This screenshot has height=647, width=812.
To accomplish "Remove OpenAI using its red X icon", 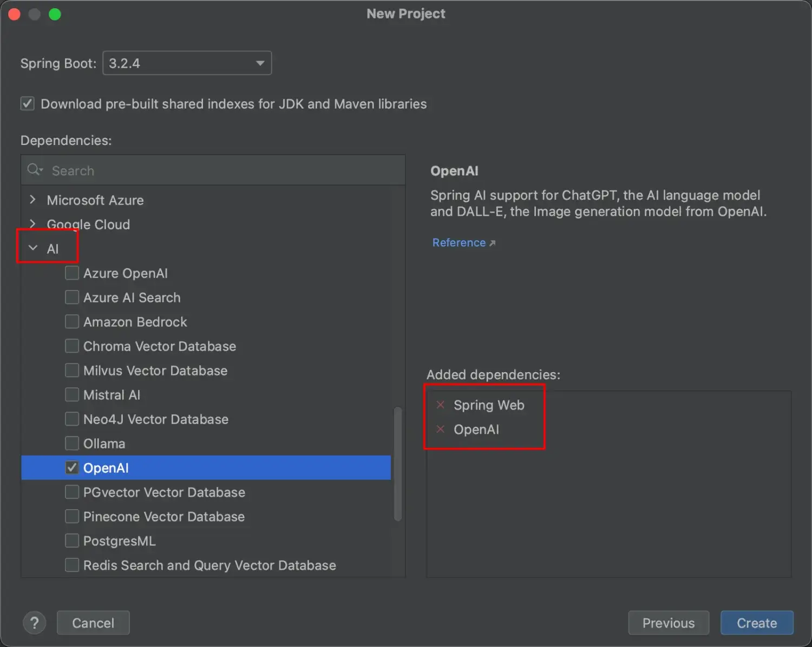I will click(x=441, y=429).
